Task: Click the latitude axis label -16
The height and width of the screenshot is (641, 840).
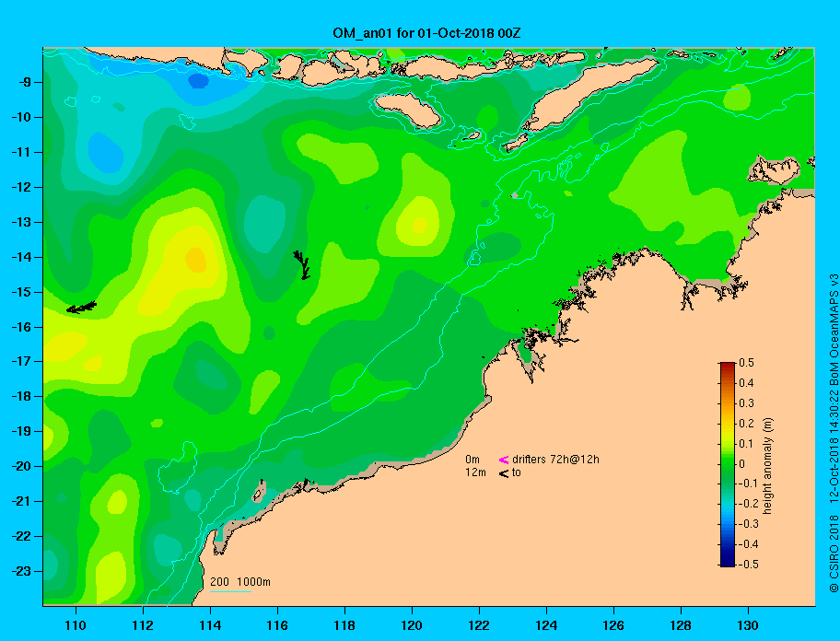Action: click(x=21, y=327)
